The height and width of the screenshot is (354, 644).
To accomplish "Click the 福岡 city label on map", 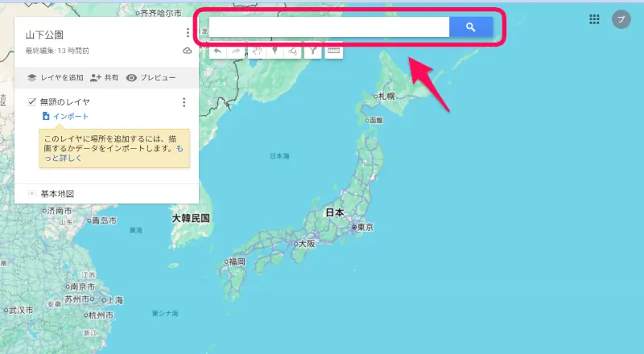I will coord(237,261).
